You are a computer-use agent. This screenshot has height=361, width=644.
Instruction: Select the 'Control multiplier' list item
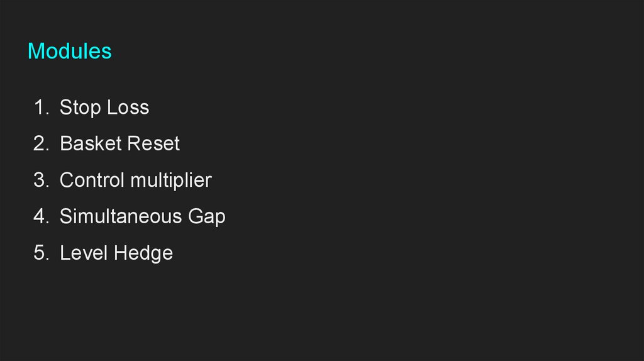pyautogui.click(x=135, y=181)
